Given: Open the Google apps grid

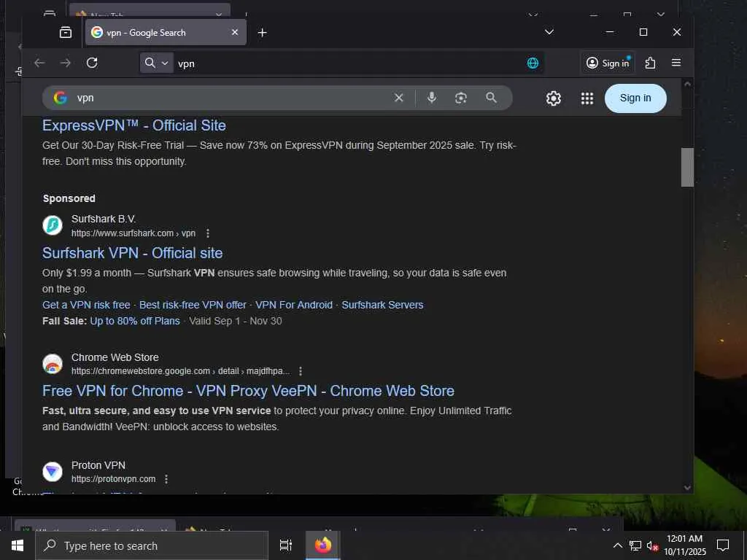Looking at the screenshot, I should pos(587,98).
